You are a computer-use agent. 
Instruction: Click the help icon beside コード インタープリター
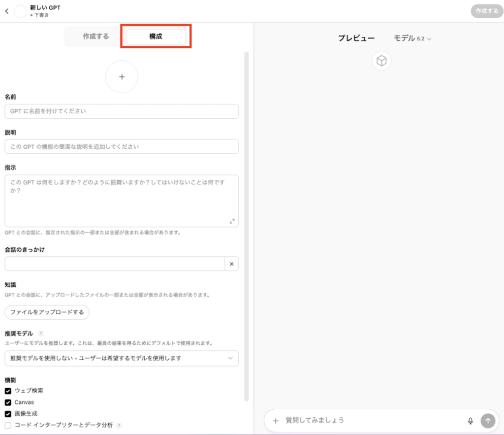(119, 425)
